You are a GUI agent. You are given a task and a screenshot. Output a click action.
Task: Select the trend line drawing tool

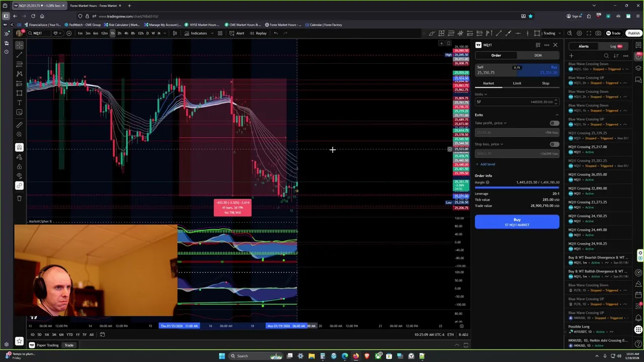pos(19,54)
